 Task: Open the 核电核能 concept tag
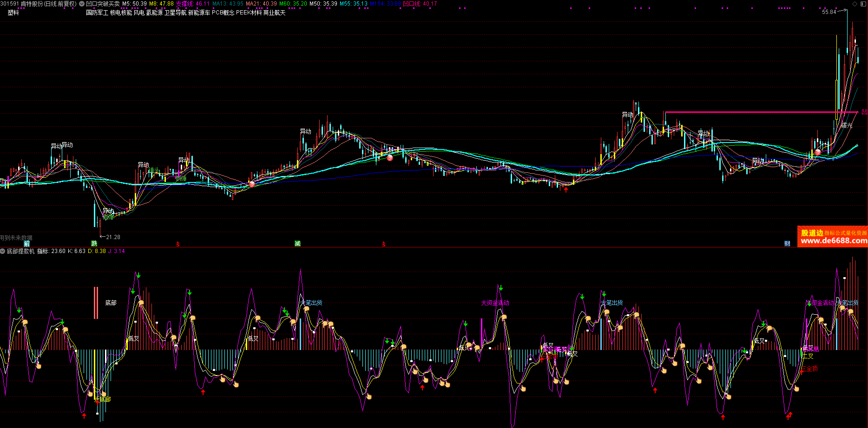pyautogui.click(x=121, y=13)
